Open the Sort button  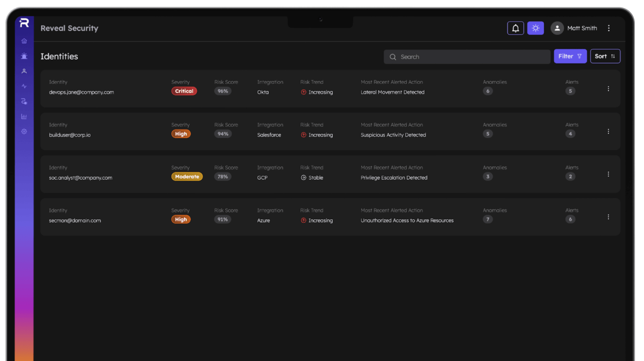pyautogui.click(x=605, y=56)
